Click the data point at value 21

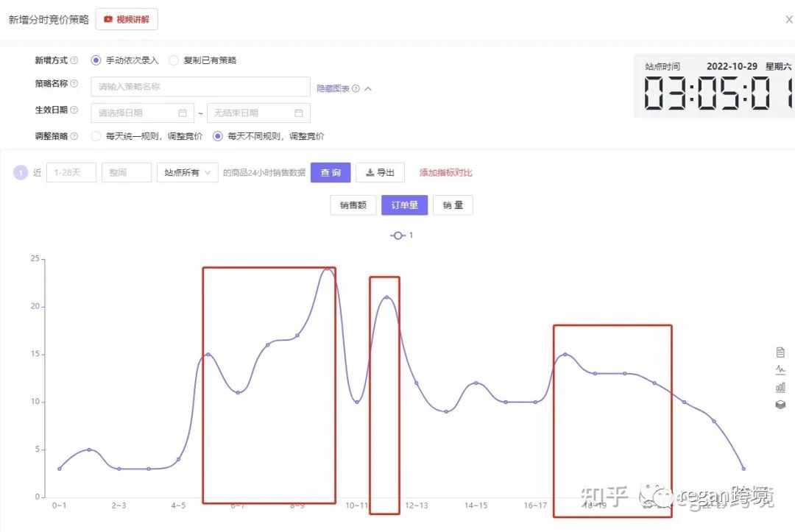click(x=387, y=297)
